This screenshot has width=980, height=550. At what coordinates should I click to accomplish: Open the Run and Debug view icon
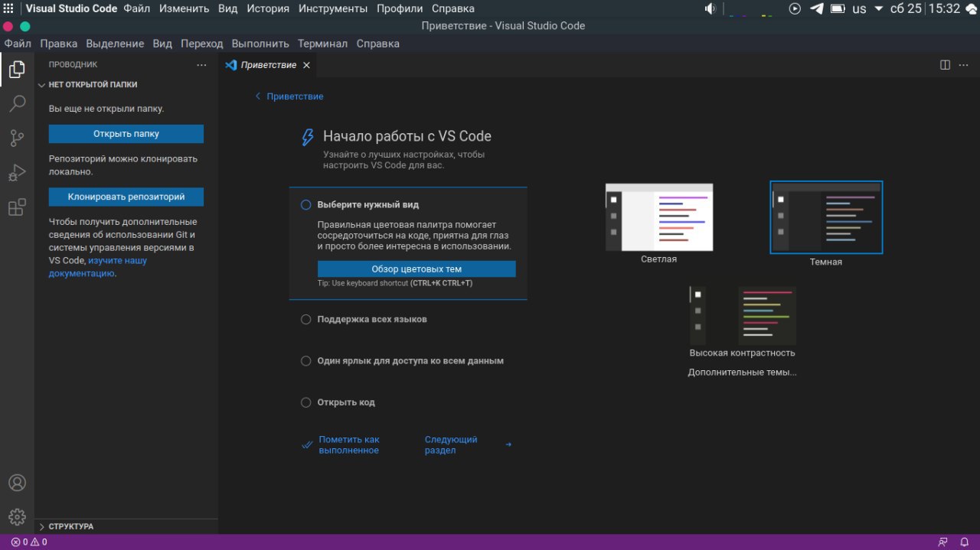click(x=17, y=173)
